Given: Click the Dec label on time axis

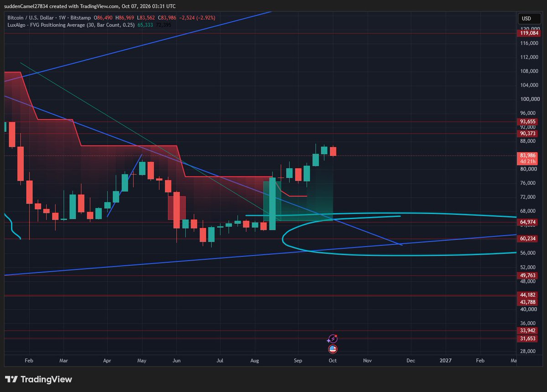Looking at the screenshot, I should click(x=411, y=361).
